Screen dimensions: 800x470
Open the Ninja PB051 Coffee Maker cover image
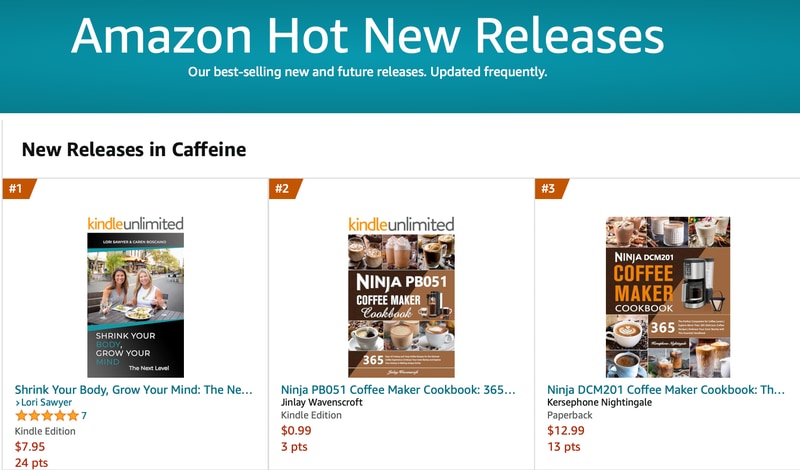point(401,306)
